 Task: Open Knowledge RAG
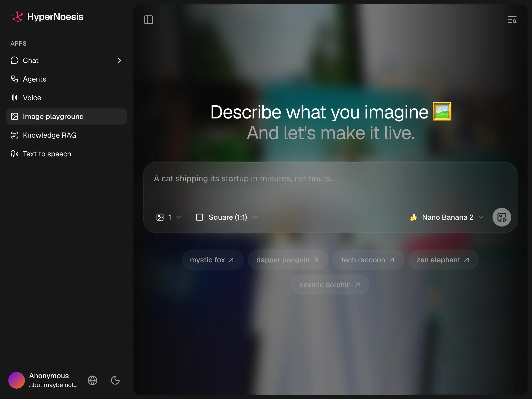coord(66,135)
